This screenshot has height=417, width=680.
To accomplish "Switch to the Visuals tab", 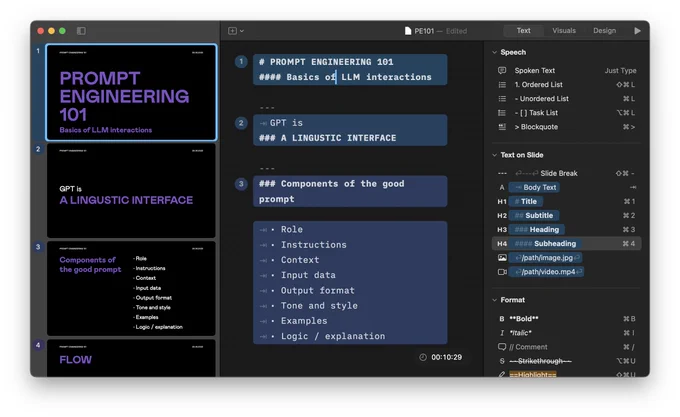I will pos(564,30).
